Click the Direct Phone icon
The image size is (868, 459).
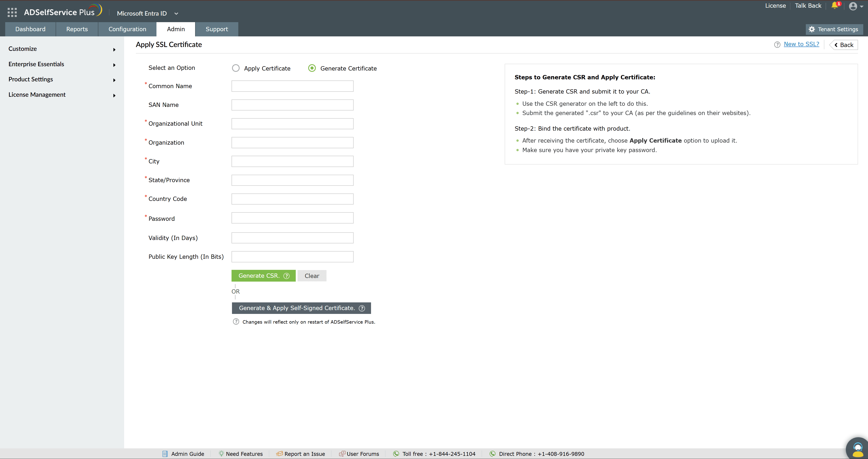[x=493, y=454]
